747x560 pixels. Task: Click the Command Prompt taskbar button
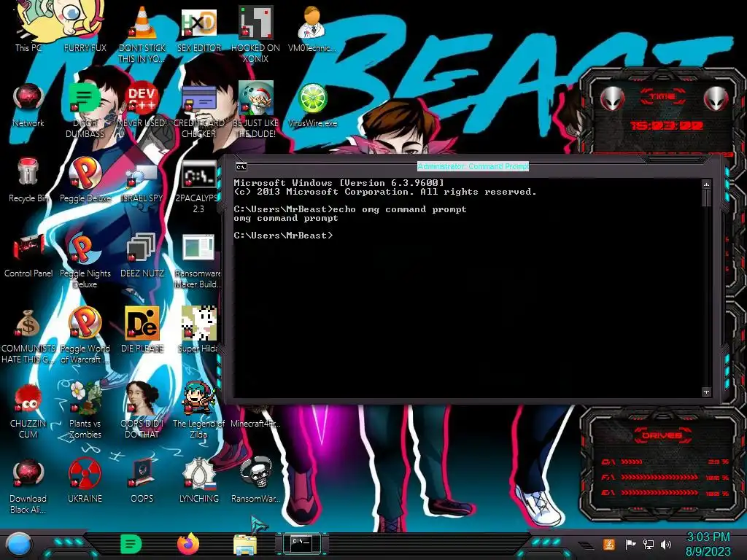pyautogui.click(x=301, y=543)
